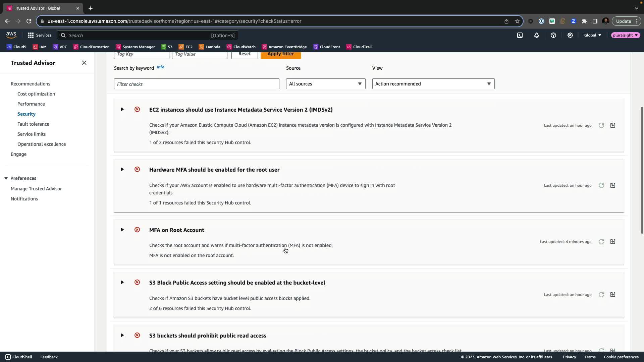Screen dimensions: 644x362
Task: Open the All sources dropdown
Action: [325, 84]
